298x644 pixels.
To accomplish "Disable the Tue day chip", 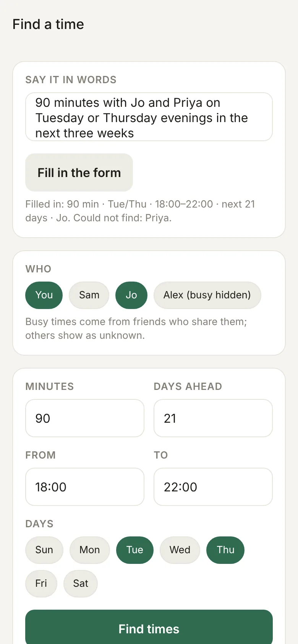I will 135,550.
